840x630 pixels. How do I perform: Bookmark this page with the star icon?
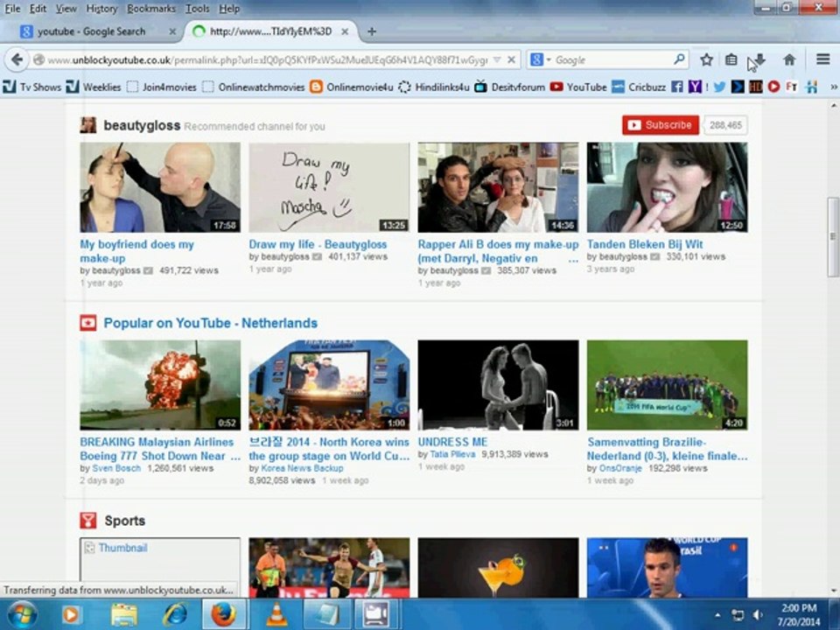click(706, 59)
